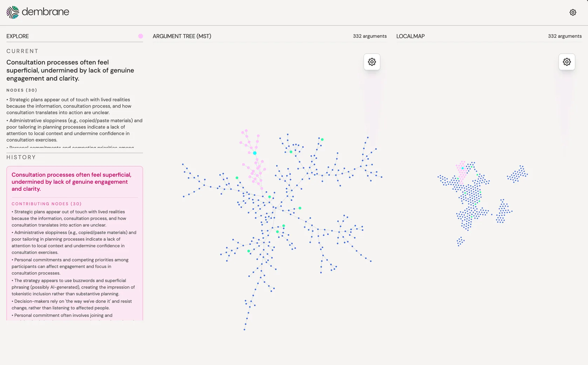Screen dimensions: 588x365
Task: Click the NODES (30) label
Action: pos(22,90)
